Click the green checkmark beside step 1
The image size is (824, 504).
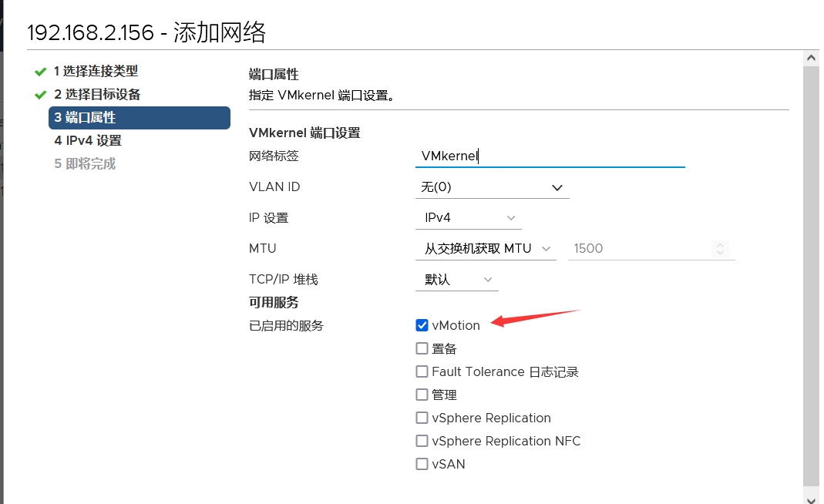click(x=40, y=72)
